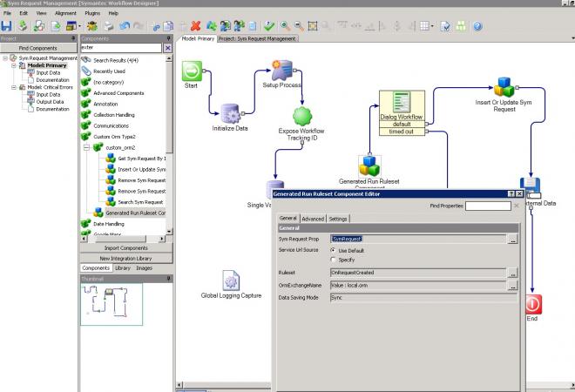Select the Start component on canvas
This screenshot has height=392, width=575.
(x=192, y=71)
